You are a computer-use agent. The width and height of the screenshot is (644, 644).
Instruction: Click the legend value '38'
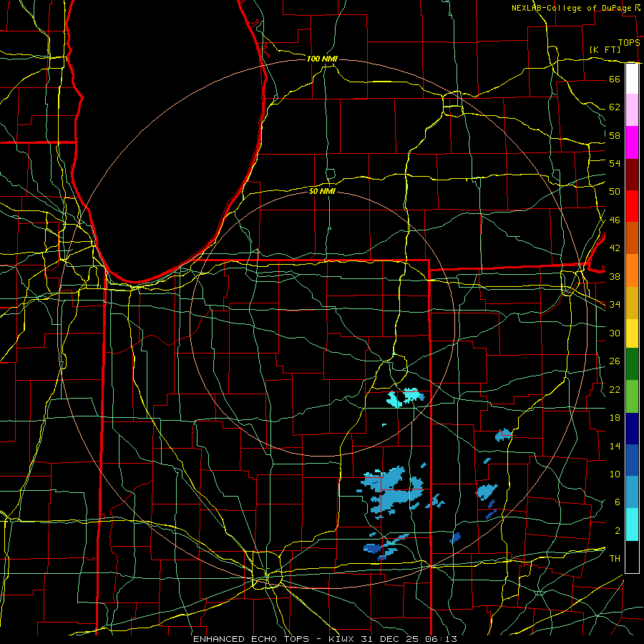[615, 276]
